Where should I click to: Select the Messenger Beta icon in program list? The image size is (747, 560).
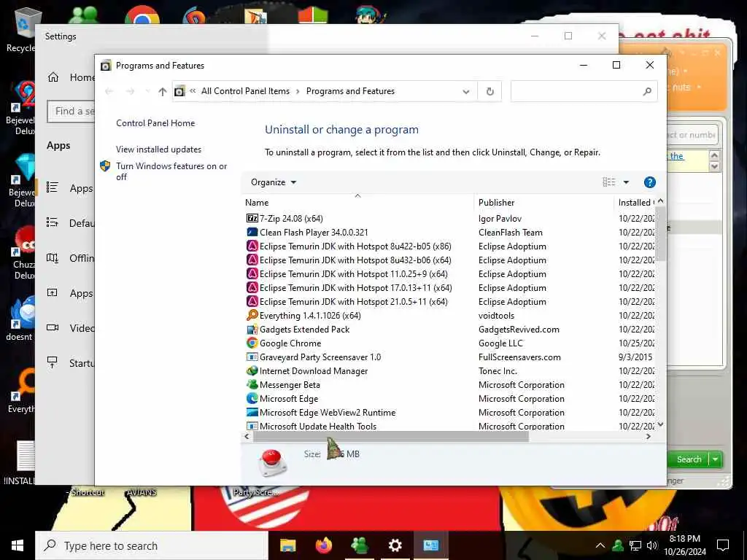tap(252, 384)
